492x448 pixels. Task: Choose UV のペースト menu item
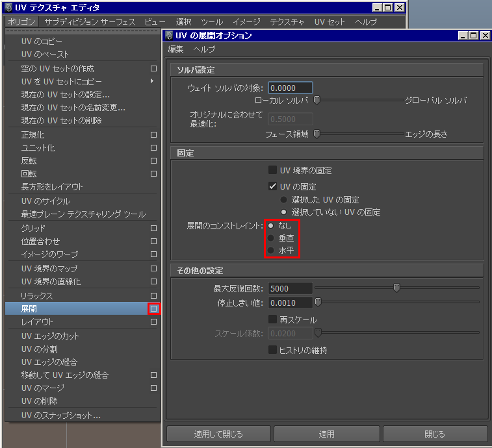[82, 55]
